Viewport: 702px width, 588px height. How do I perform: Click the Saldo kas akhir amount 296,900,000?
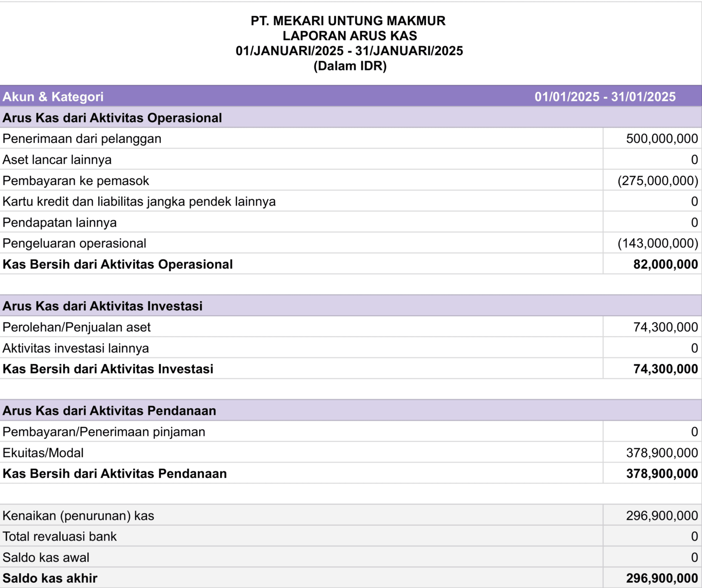point(662,578)
